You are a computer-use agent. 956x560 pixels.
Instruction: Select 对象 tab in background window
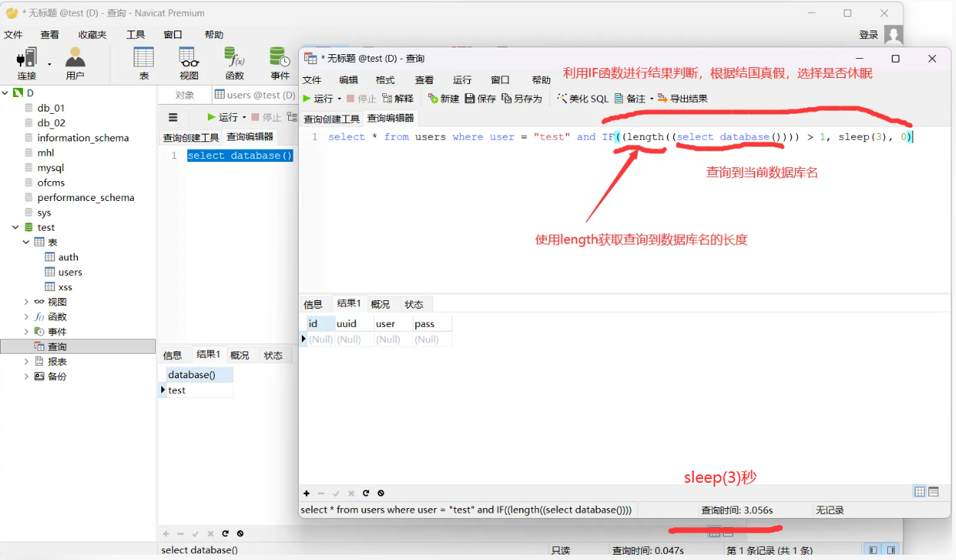coord(185,95)
